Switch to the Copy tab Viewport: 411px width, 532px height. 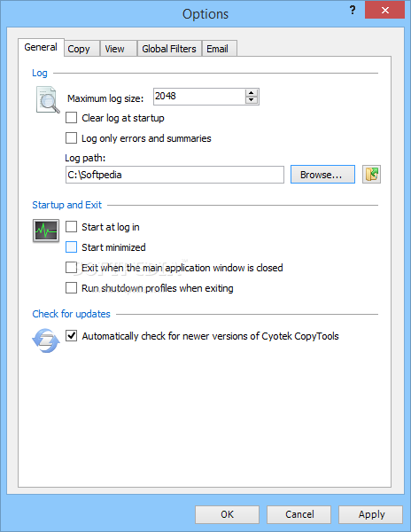pos(82,49)
